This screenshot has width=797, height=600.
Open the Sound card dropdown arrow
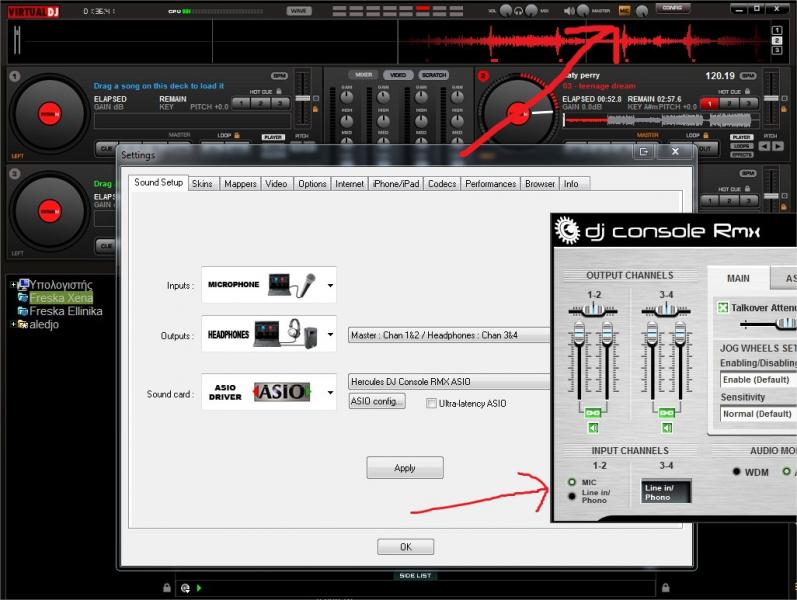click(x=330, y=393)
